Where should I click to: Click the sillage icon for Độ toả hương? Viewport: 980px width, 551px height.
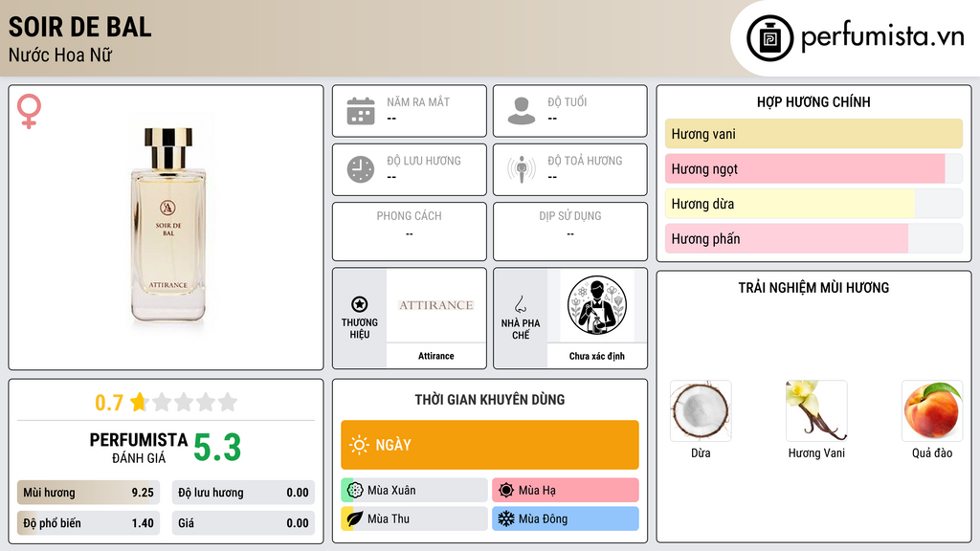pos(522,169)
